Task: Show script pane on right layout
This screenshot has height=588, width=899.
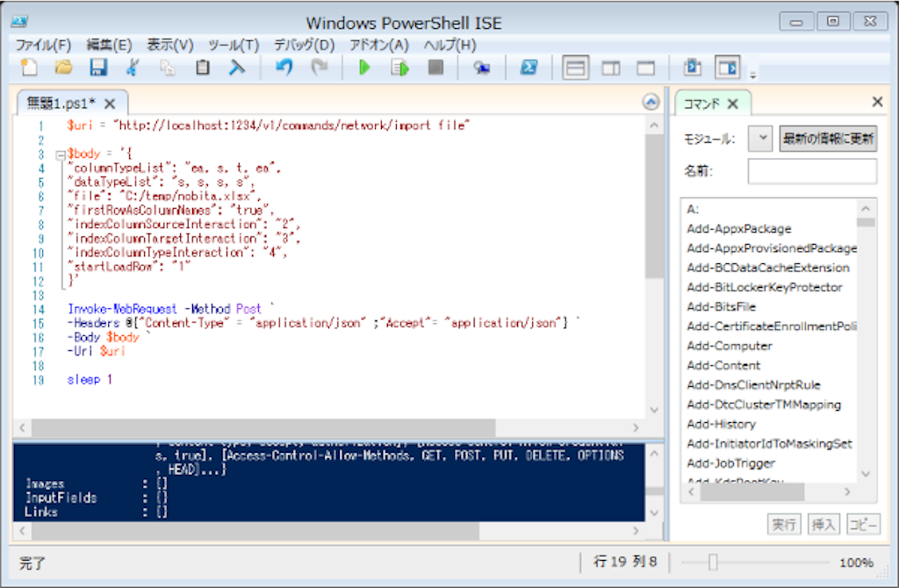Action: pyautogui.click(x=611, y=68)
